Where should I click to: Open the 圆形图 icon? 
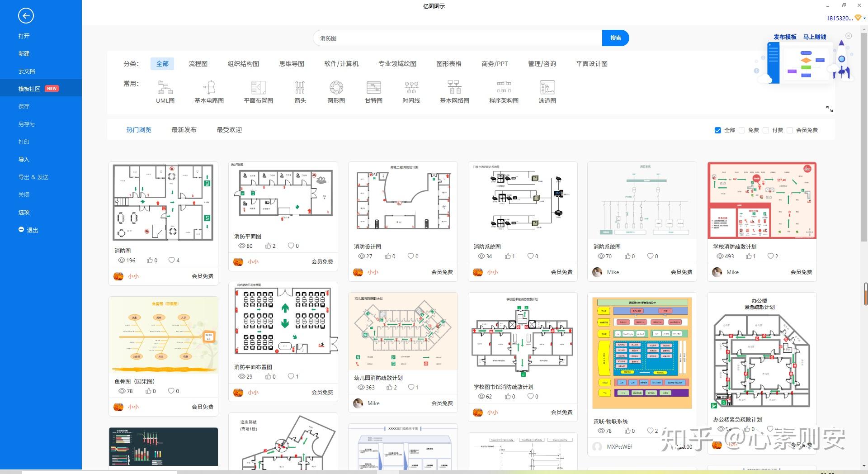(336, 87)
